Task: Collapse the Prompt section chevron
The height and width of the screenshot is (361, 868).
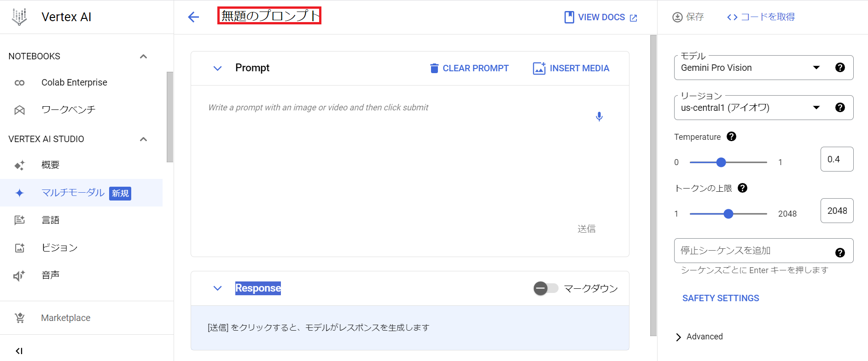Action: [218, 69]
